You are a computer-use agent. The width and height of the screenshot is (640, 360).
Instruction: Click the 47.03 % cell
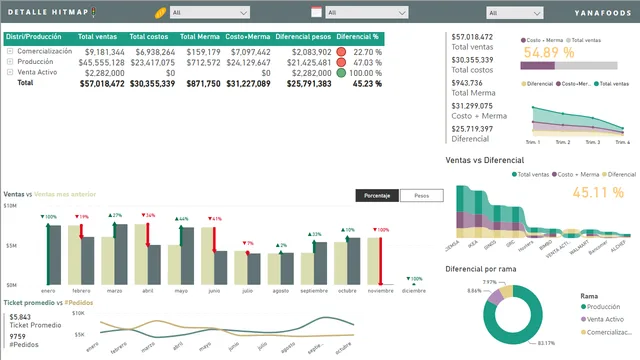click(367, 62)
